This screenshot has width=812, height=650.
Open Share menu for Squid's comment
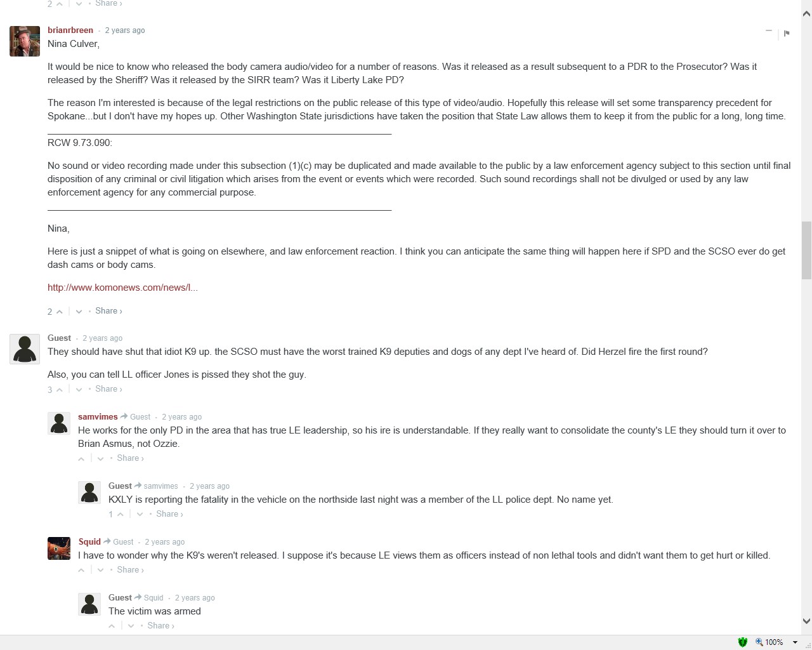click(x=130, y=570)
